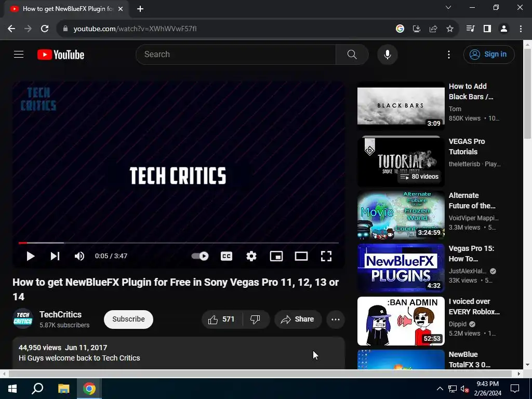This screenshot has height=399, width=532.
Task: Open tab search dropdown chevron
Action: pyautogui.click(x=448, y=7)
